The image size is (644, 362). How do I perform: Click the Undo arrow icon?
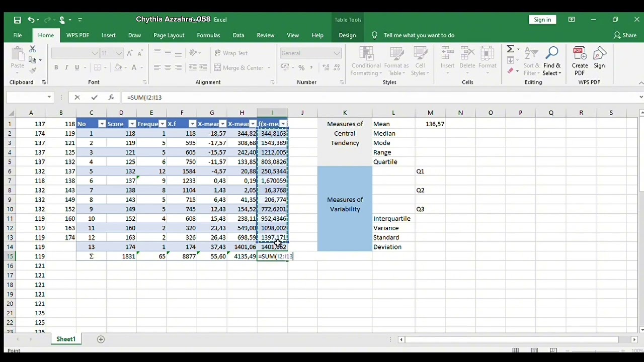point(31,20)
